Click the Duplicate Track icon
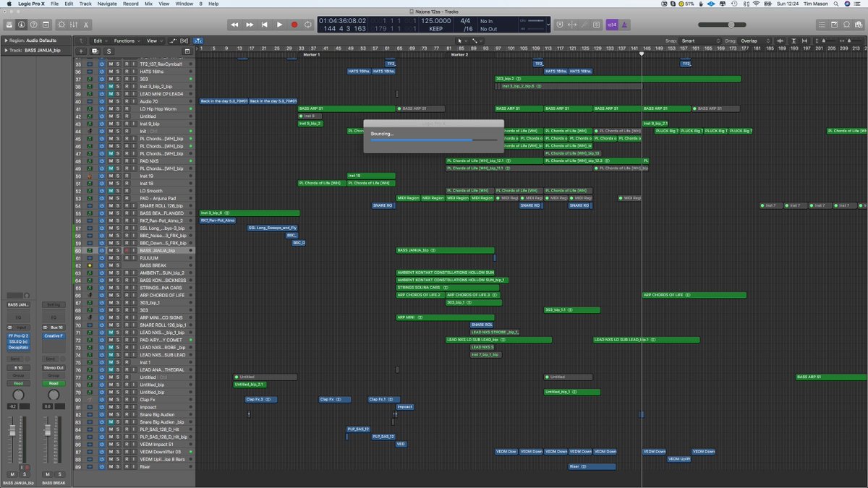This screenshot has width=868, height=488. pos(96,51)
